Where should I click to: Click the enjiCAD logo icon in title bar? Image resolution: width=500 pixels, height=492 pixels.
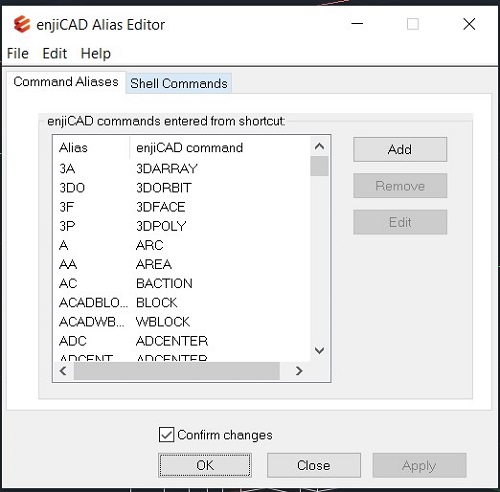pos(22,24)
